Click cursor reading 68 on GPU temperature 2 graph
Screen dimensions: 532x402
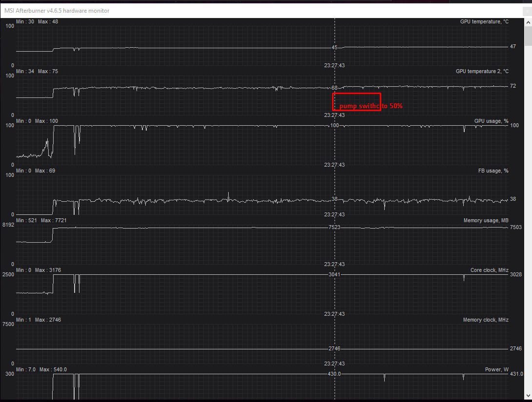[335, 88]
